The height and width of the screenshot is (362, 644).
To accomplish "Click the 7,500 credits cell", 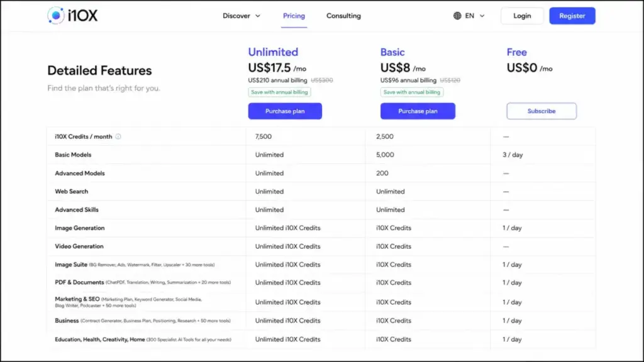I will (x=264, y=136).
